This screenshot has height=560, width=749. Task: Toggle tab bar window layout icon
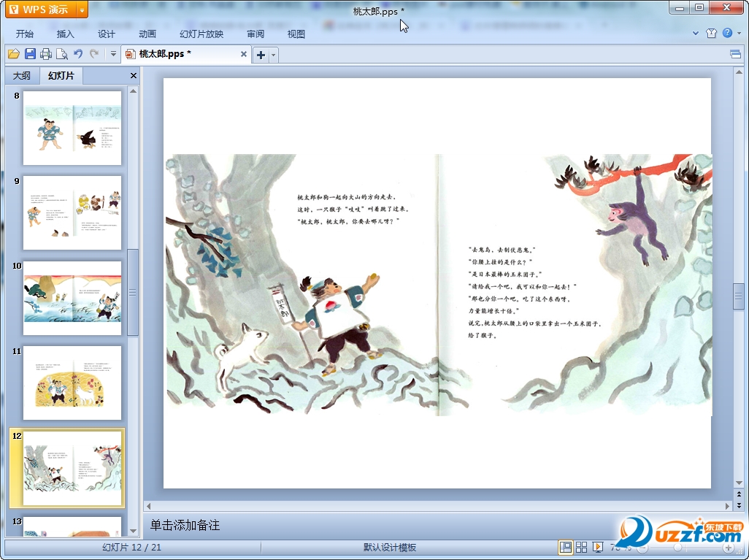pyautogui.click(x=736, y=55)
